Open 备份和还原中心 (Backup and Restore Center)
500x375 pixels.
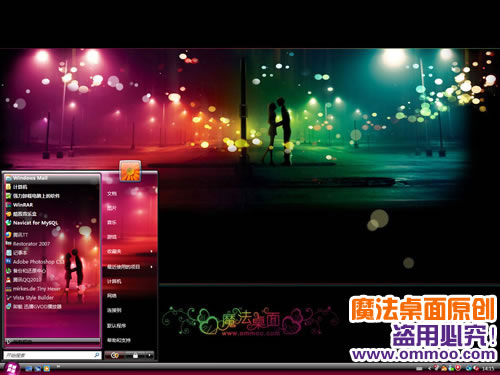tap(52, 271)
